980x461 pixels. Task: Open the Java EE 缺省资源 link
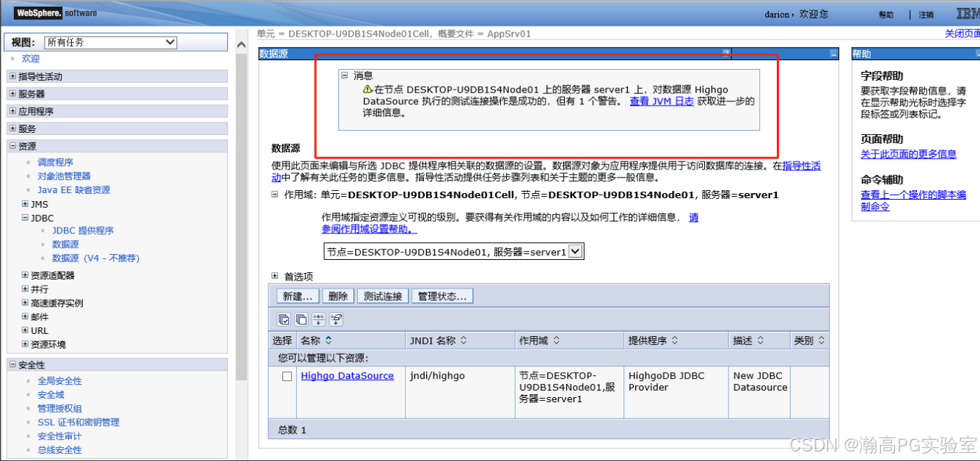tap(73, 190)
